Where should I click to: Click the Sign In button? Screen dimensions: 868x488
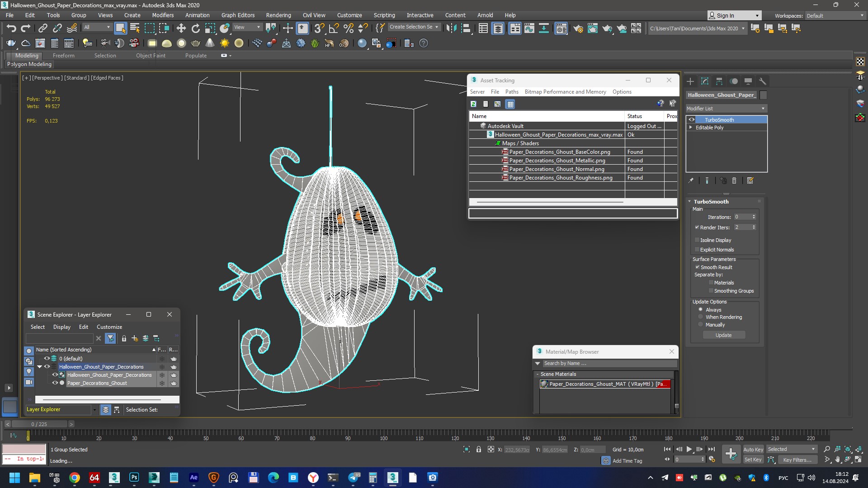(734, 16)
